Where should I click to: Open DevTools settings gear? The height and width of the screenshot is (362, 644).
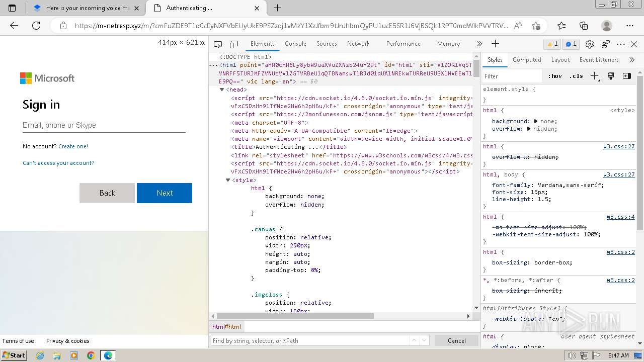[x=590, y=44]
